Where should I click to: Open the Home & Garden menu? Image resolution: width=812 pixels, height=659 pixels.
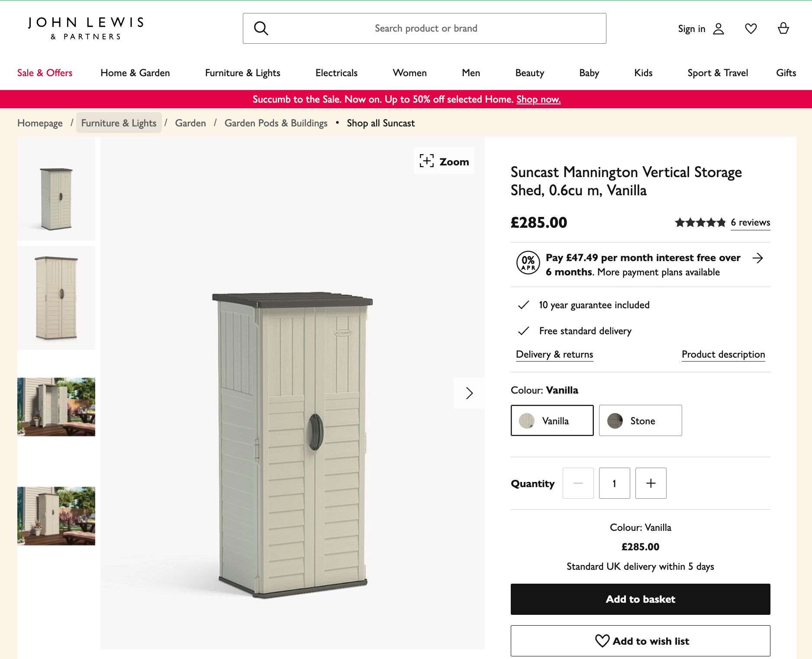(x=135, y=73)
